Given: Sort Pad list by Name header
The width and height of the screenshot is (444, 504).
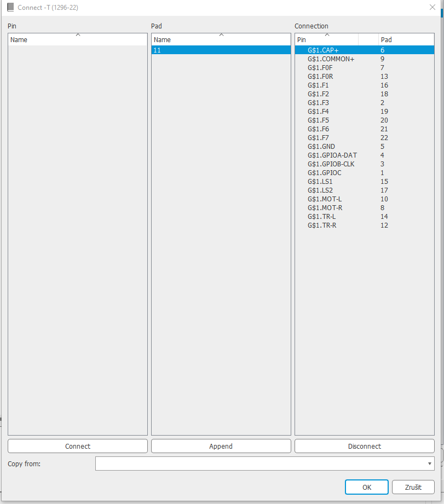Looking at the screenshot, I should [x=221, y=39].
